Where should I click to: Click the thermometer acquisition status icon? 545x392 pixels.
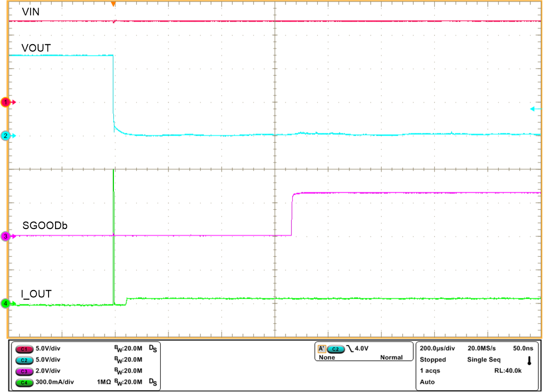(x=529, y=360)
